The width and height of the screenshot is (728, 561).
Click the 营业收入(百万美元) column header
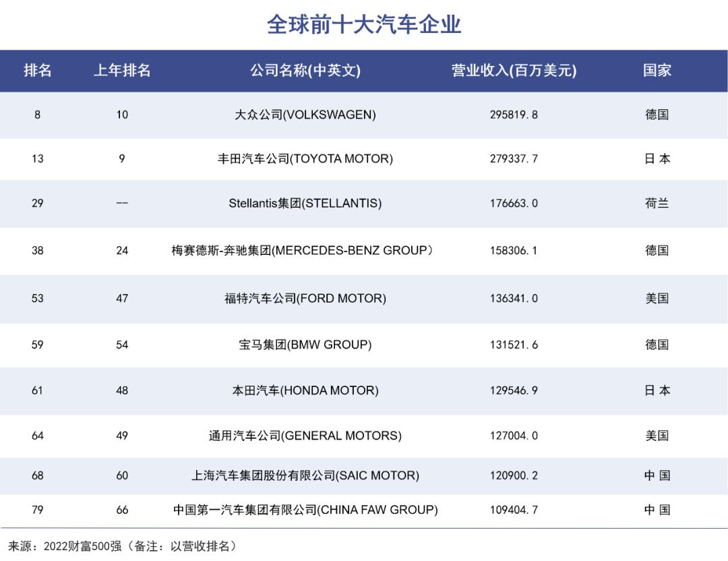point(514,70)
